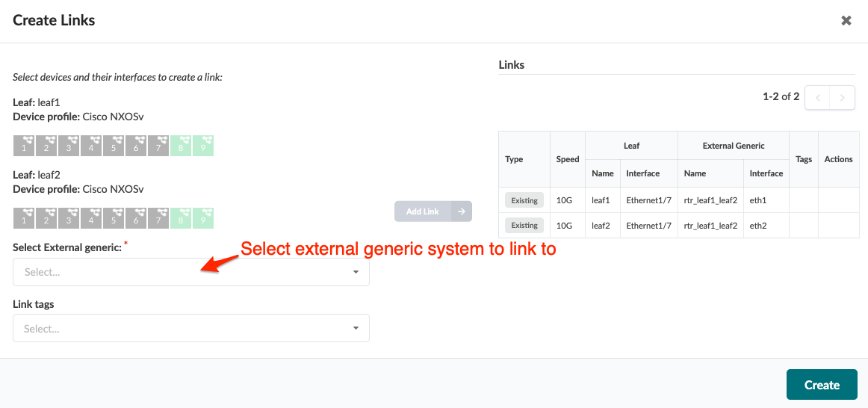The image size is (868, 408).
Task: Select leaf1 interface port 8
Action: (x=181, y=145)
